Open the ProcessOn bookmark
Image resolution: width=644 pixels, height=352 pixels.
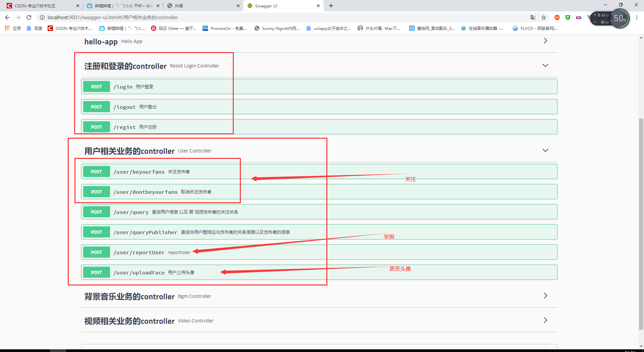point(224,28)
